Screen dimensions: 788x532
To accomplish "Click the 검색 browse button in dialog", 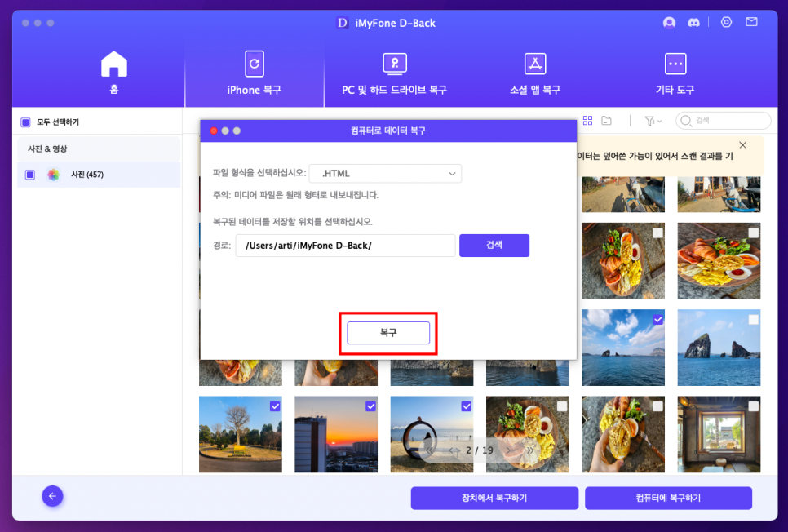I will point(494,246).
